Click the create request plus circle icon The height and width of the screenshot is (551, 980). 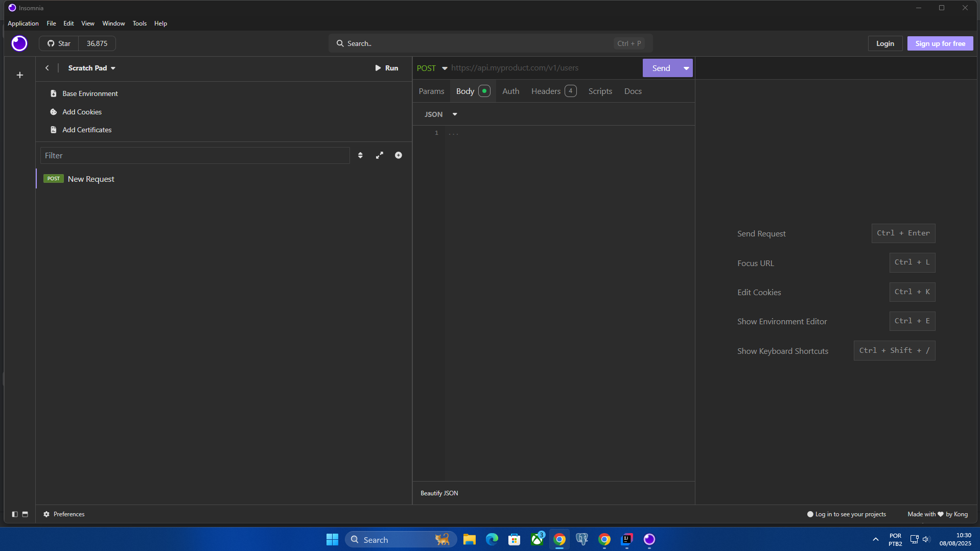(x=399, y=155)
